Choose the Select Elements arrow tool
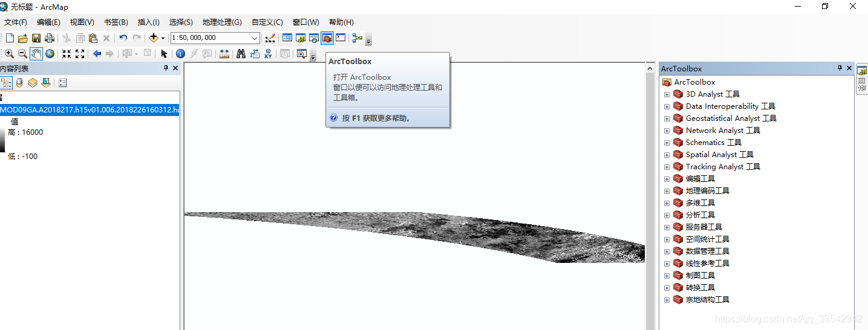868x330 pixels. click(164, 54)
